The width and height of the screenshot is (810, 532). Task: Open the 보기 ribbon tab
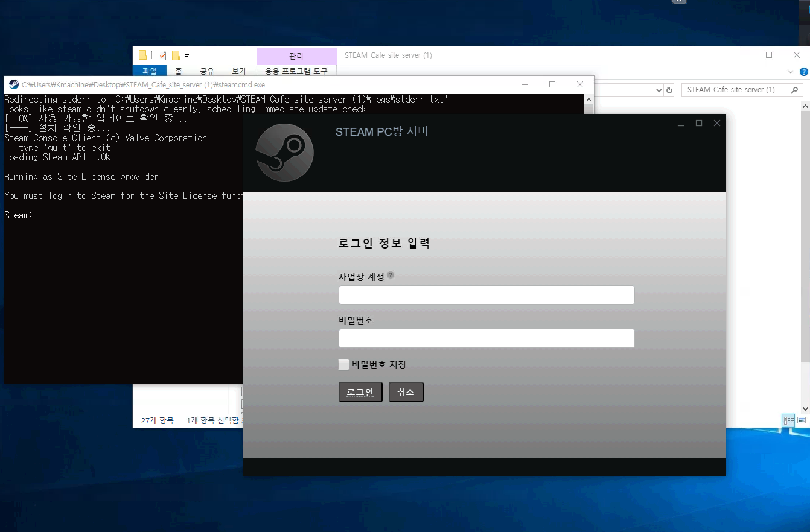point(239,71)
